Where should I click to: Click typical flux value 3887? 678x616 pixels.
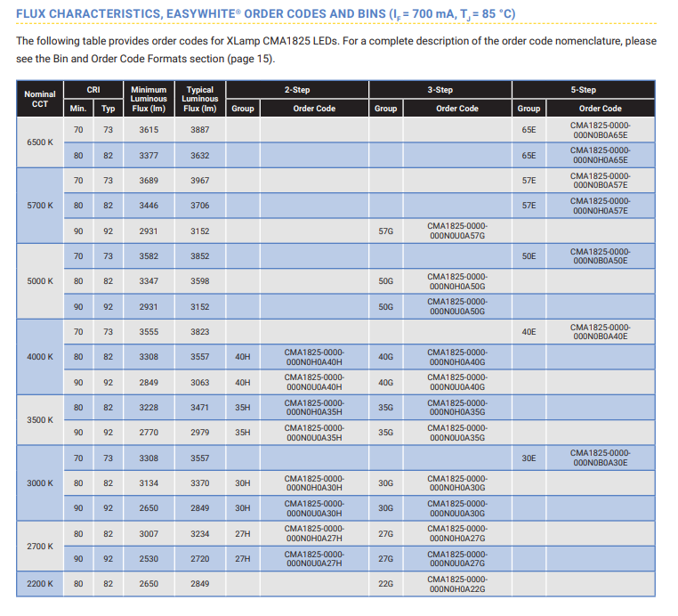200,130
